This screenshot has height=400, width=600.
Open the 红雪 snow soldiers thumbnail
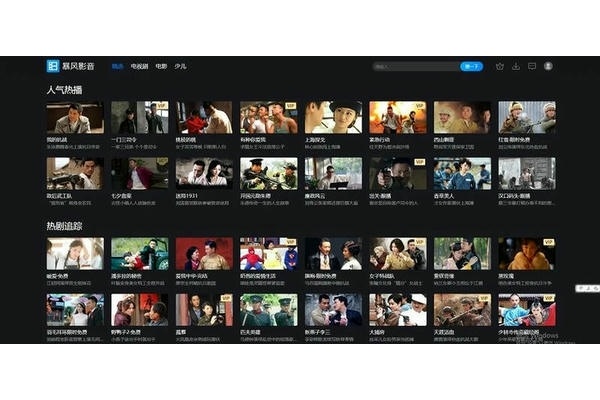(x=527, y=117)
